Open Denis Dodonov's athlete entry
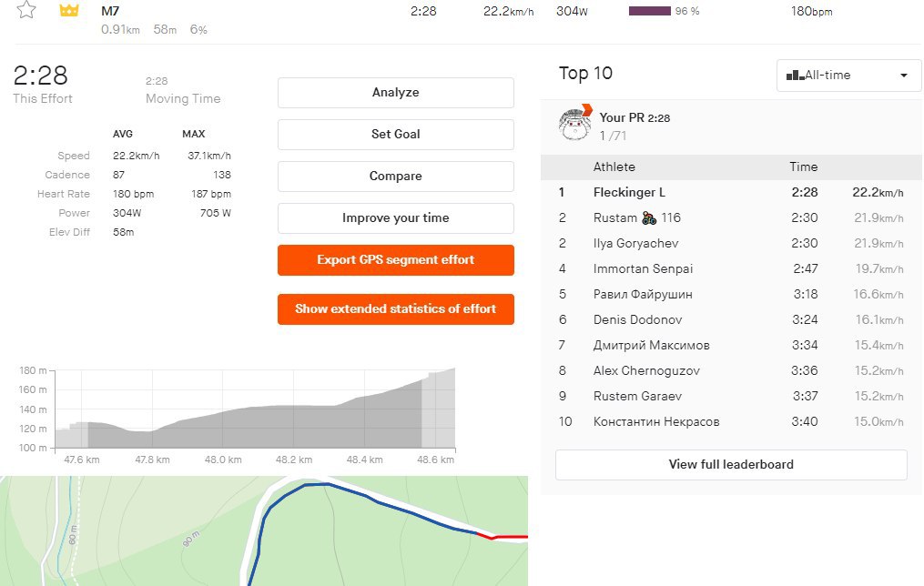 [x=637, y=319]
